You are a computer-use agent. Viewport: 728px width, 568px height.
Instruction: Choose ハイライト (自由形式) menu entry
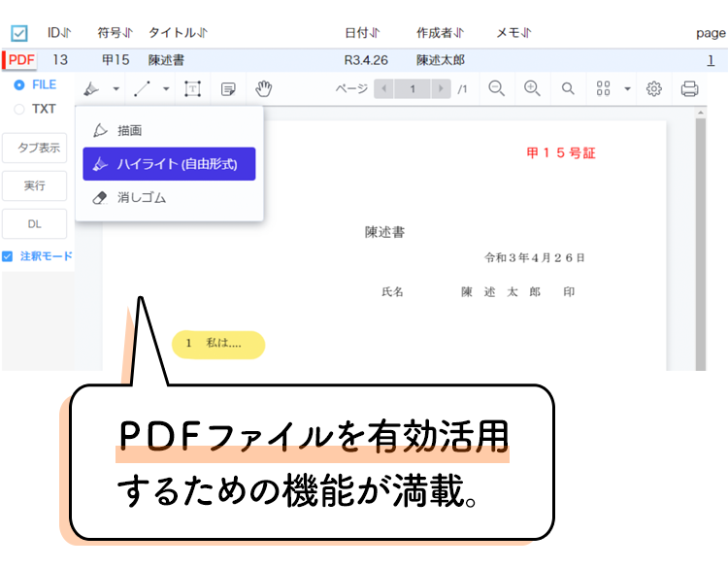pyautogui.click(x=169, y=164)
